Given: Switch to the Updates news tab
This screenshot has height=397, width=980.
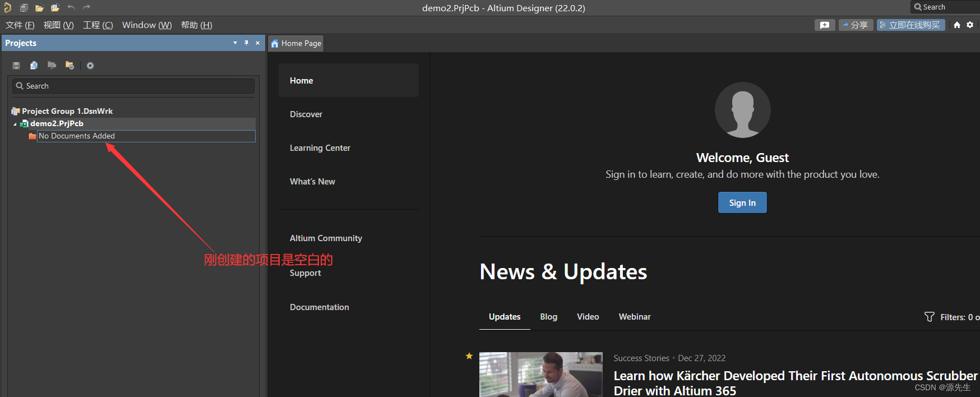Looking at the screenshot, I should click(x=505, y=317).
